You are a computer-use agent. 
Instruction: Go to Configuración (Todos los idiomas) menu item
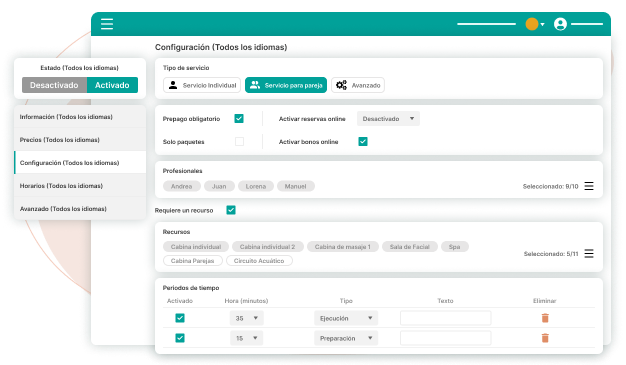80,163
